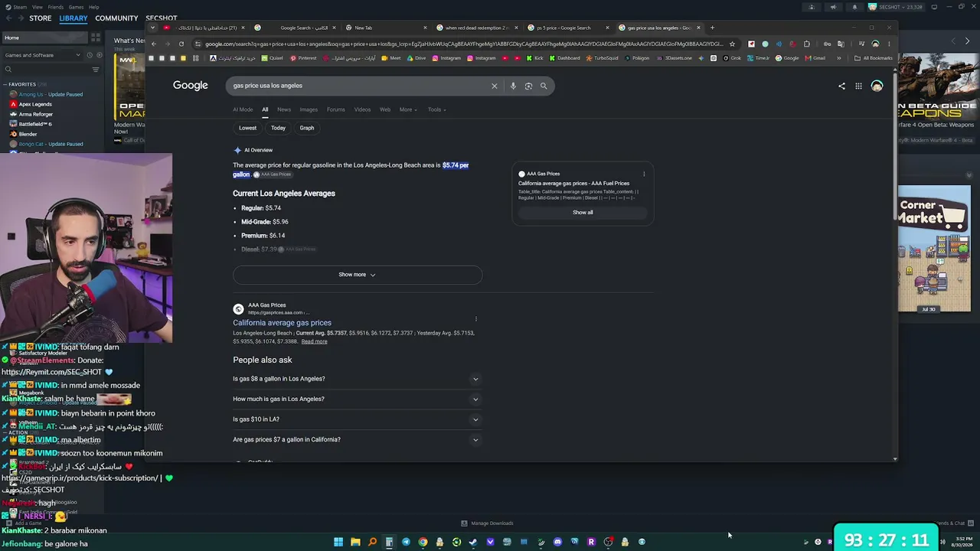The height and width of the screenshot is (551, 980).
Task: Expand 'Are gas prices $7 a gallon in California?'
Action: (x=358, y=439)
